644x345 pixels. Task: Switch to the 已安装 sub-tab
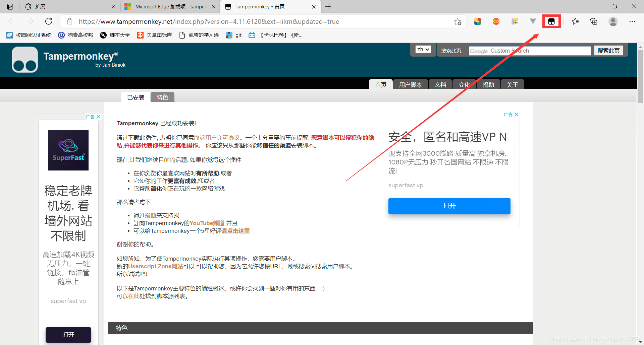point(136,97)
